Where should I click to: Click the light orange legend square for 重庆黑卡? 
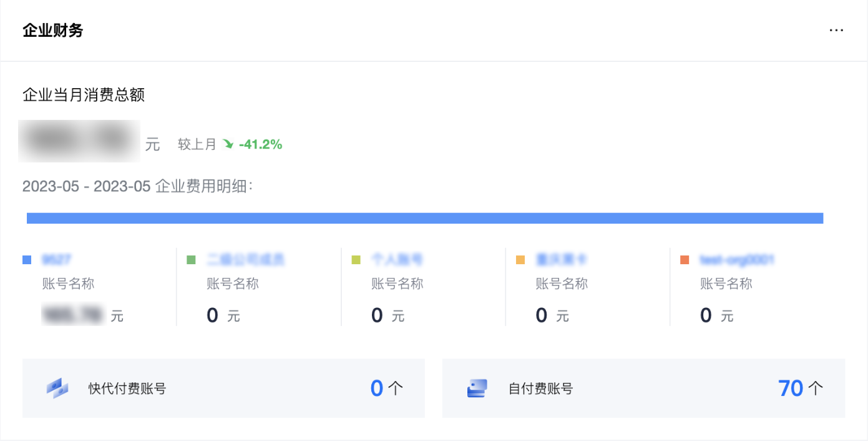tap(520, 260)
